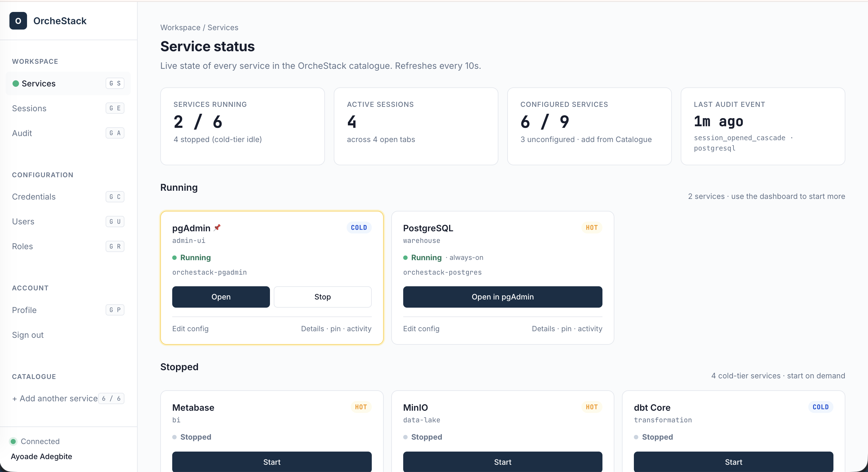Open Profile under Account

(68, 310)
